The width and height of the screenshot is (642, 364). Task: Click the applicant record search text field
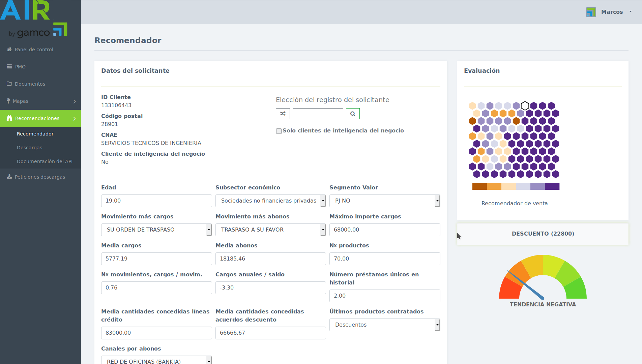coord(318,114)
